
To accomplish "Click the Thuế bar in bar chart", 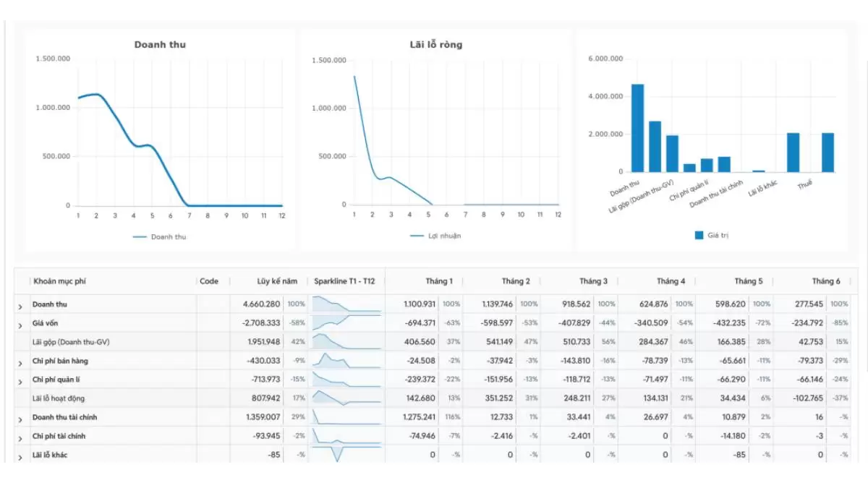I will click(827, 153).
